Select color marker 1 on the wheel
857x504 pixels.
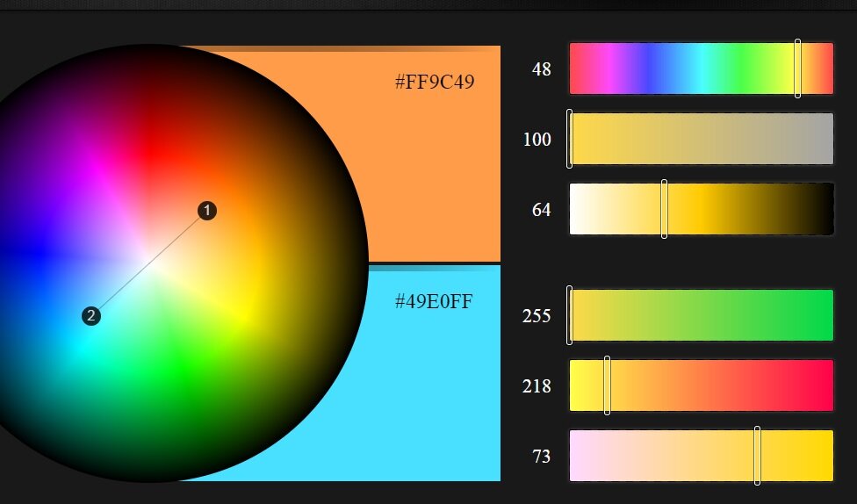207,211
